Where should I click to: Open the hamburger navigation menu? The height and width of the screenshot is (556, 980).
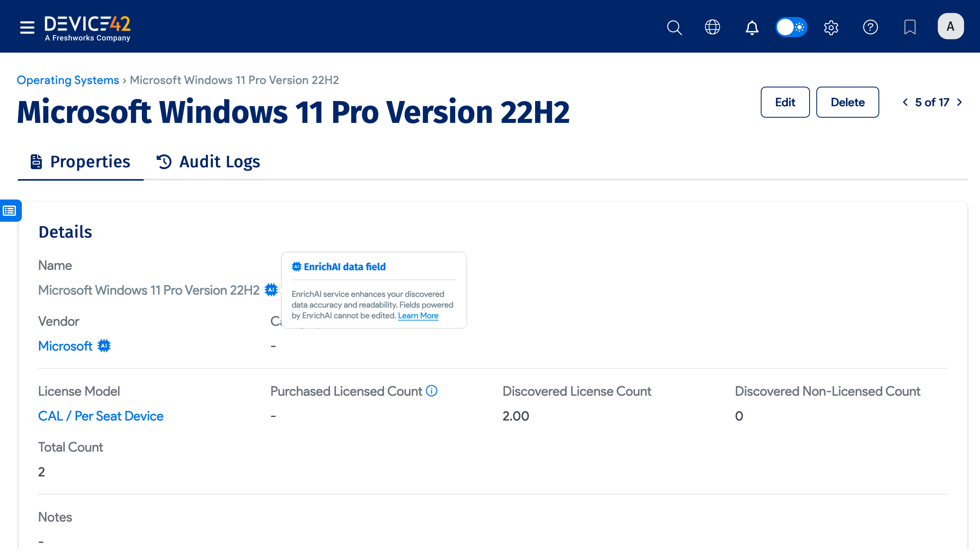point(26,27)
